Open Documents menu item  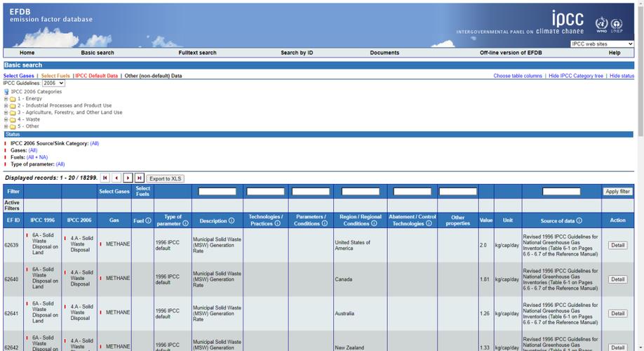coord(384,53)
